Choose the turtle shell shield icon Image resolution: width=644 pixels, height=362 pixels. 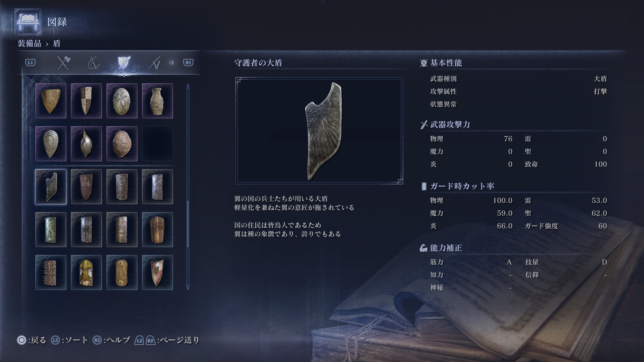click(122, 144)
